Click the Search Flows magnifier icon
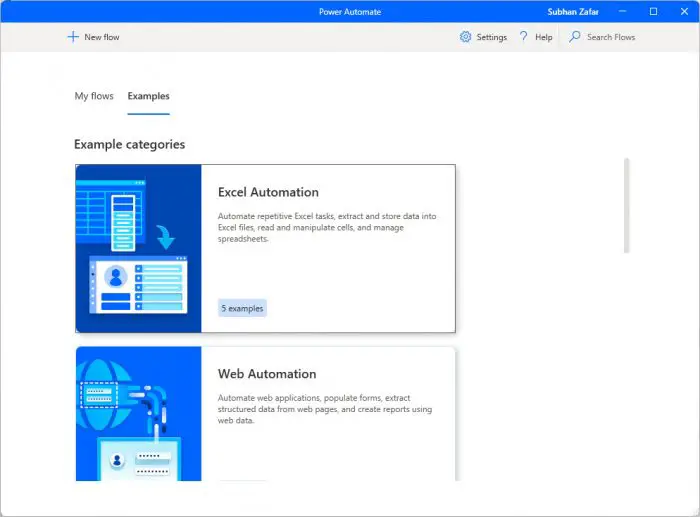Image resolution: width=700 pixels, height=517 pixels. click(x=575, y=37)
